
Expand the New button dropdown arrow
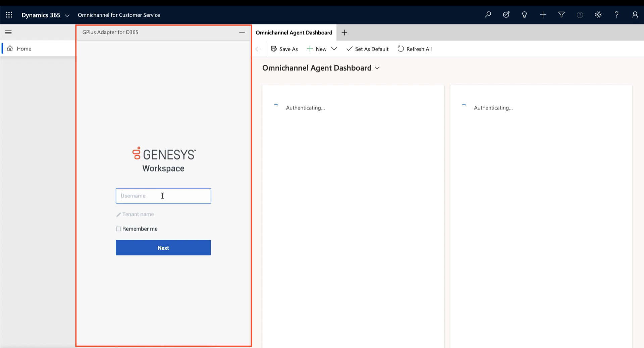point(334,49)
